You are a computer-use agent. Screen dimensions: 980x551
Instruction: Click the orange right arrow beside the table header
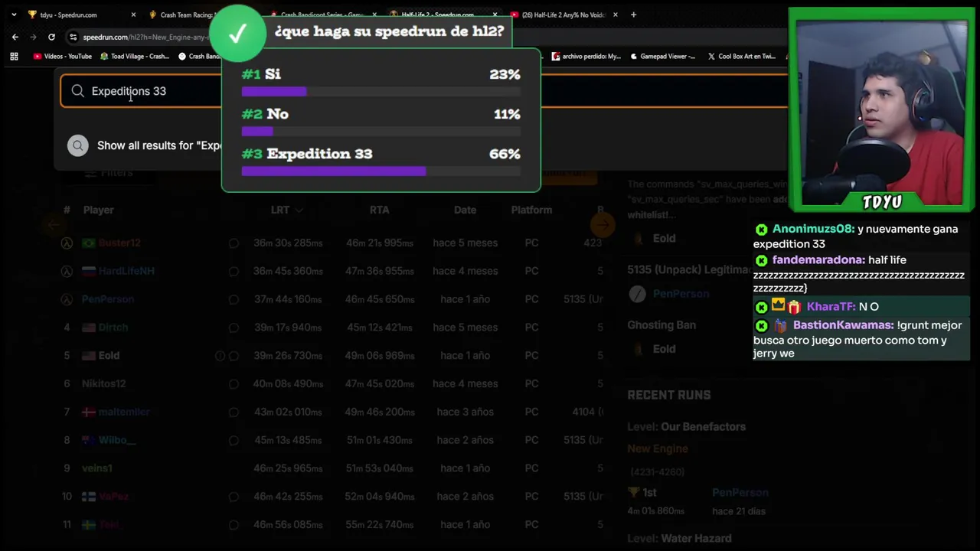point(603,225)
